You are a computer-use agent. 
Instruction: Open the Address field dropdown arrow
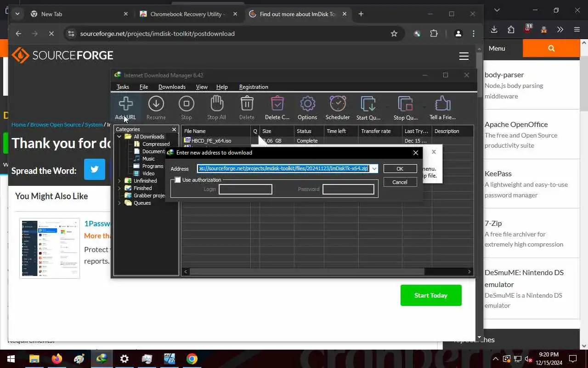(x=374, y=169)
